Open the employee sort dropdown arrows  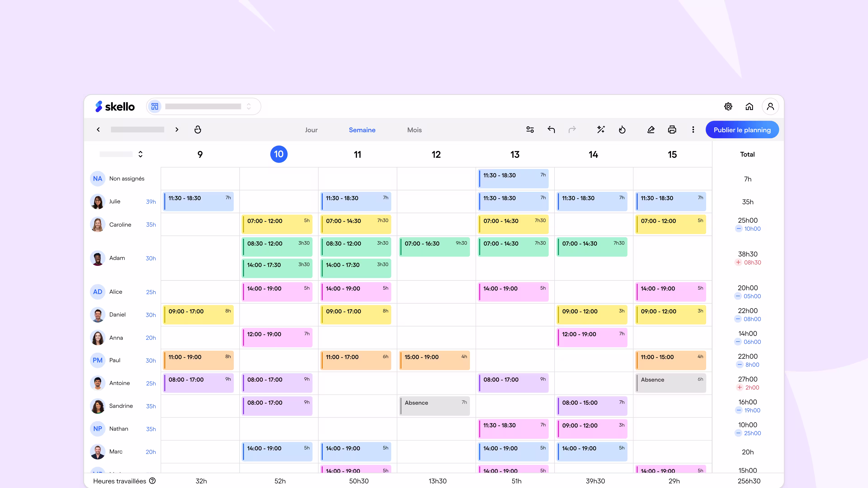(141, 154)
